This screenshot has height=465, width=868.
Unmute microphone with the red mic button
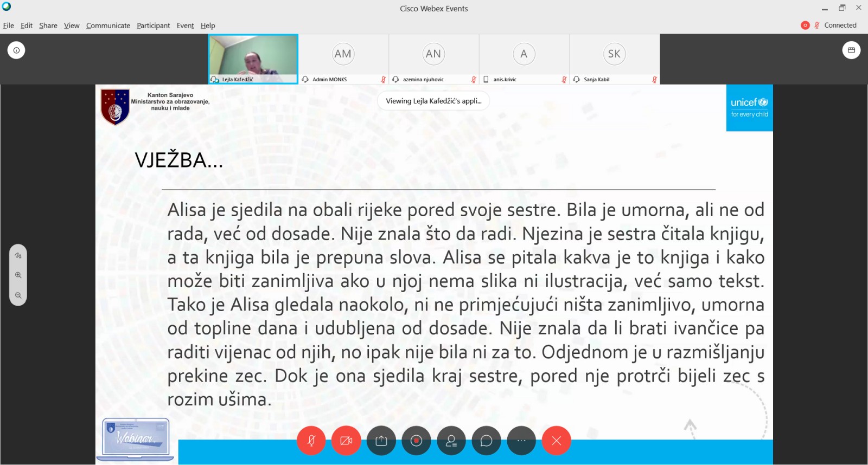pyautogui.click(x=311, y=441)
